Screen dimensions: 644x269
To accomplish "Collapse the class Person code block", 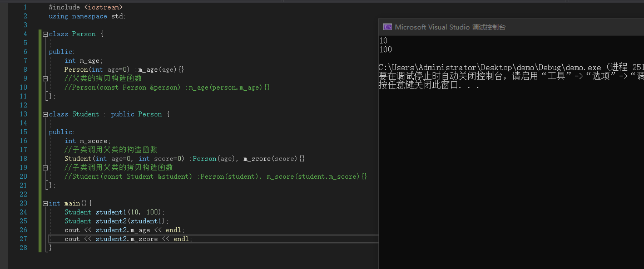I will pos(45,34).
